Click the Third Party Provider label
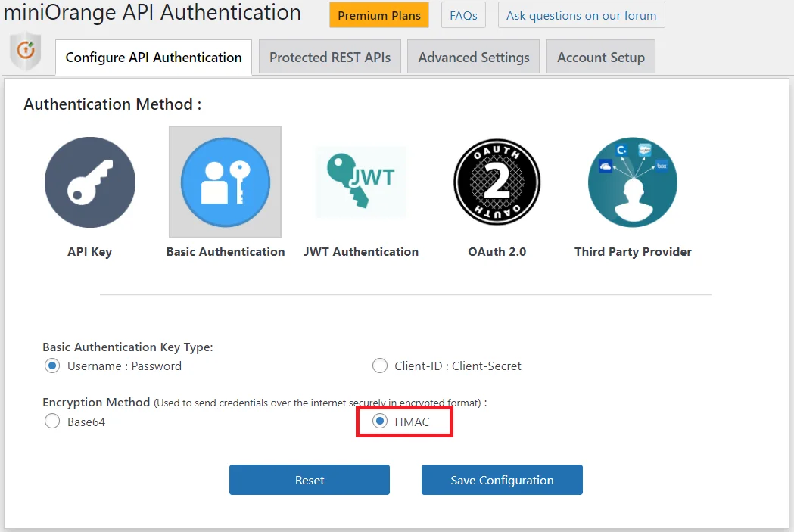 (633, 251)
